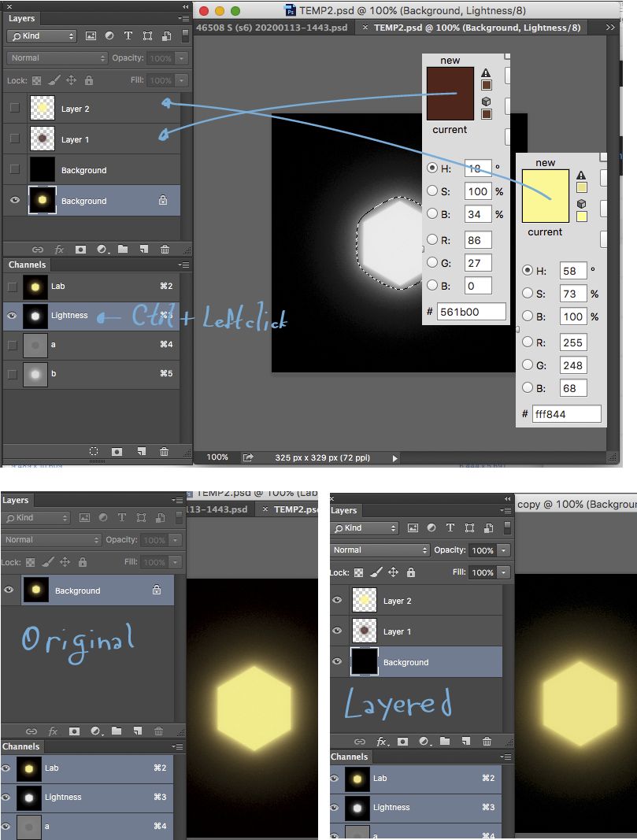Image resolution: width=637 pixels, height=840 pixels.
Task: Click web-safe cube icon in yellow color picker
Action: click(x=581, y=204)
